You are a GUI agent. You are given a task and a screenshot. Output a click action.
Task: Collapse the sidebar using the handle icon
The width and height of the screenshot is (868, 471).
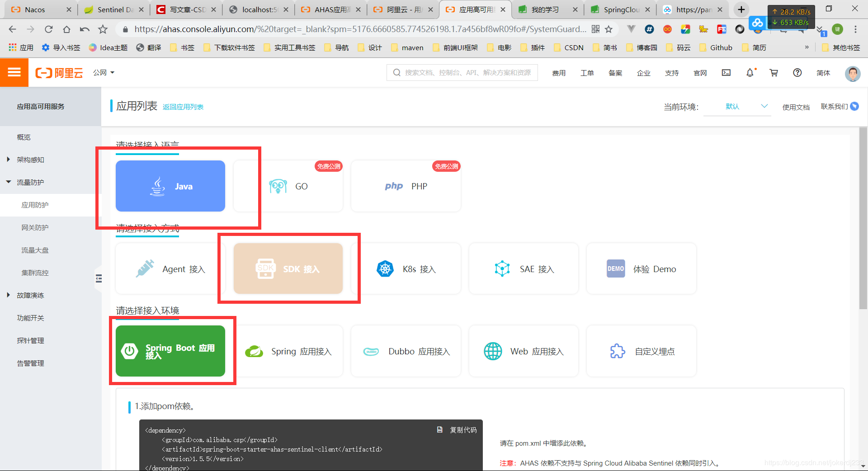click(99, 278)
